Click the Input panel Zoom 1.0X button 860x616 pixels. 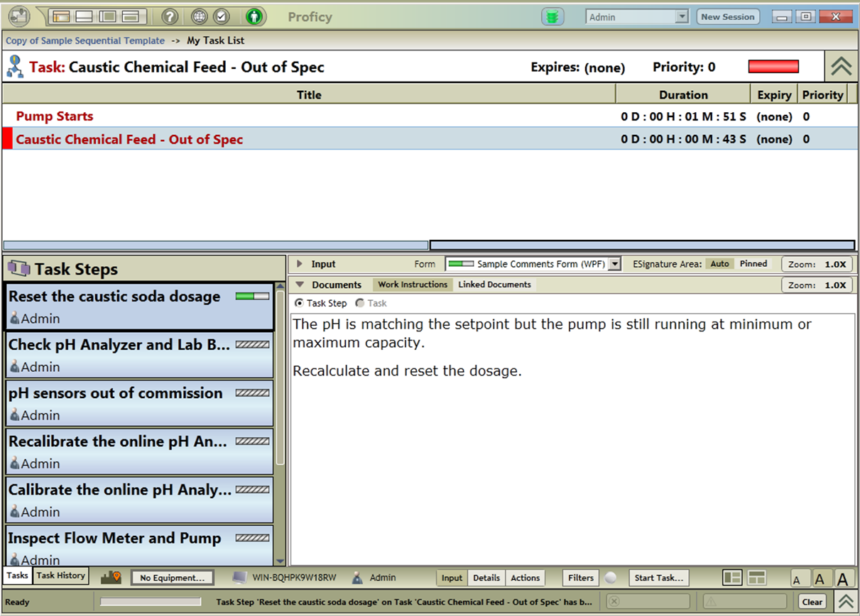pos(817,264)
